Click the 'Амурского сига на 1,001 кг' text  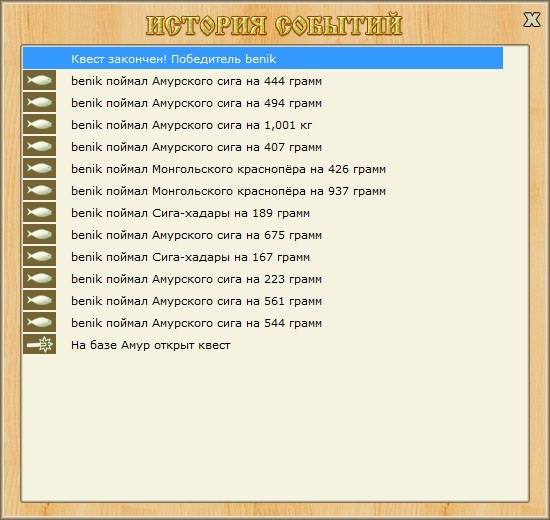(x=232, y=125)
